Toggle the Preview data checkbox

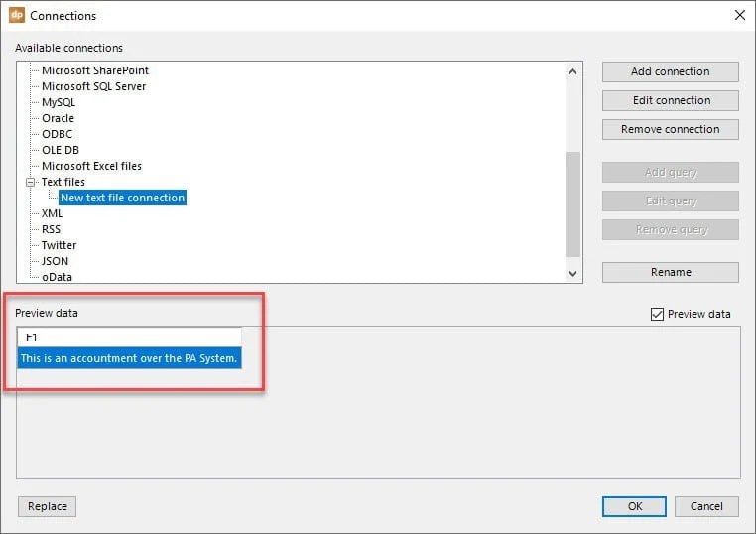(x=657, y=314)
